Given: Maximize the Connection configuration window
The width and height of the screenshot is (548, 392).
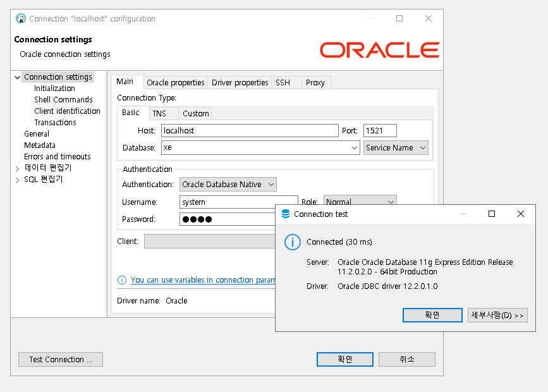Looking at the screenshot, I should tap(399, 18).
